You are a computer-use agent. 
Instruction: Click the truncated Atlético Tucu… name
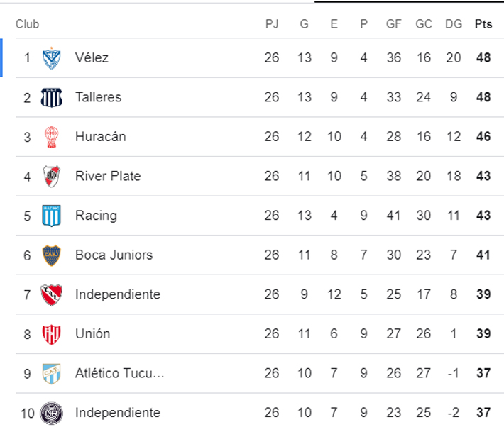click(x=119, y=373)
